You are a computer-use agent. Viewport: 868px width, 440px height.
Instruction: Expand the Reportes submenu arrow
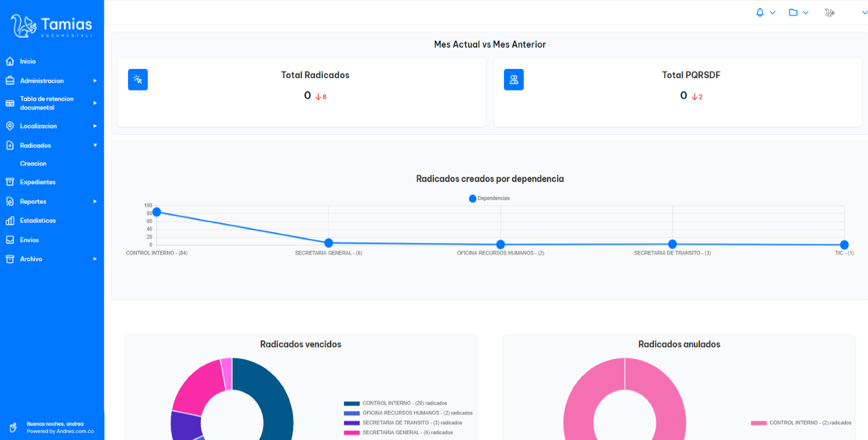(x=95, y=201)
